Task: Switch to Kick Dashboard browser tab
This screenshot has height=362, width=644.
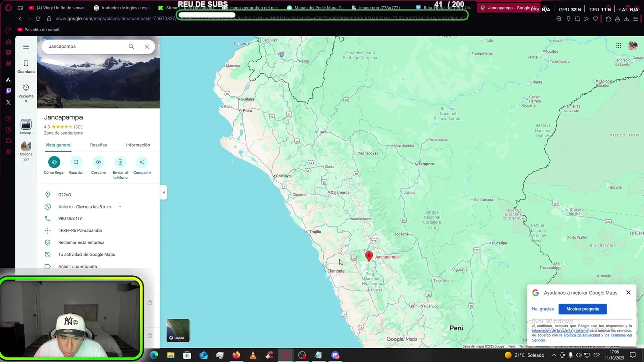Action: point(185,8)
